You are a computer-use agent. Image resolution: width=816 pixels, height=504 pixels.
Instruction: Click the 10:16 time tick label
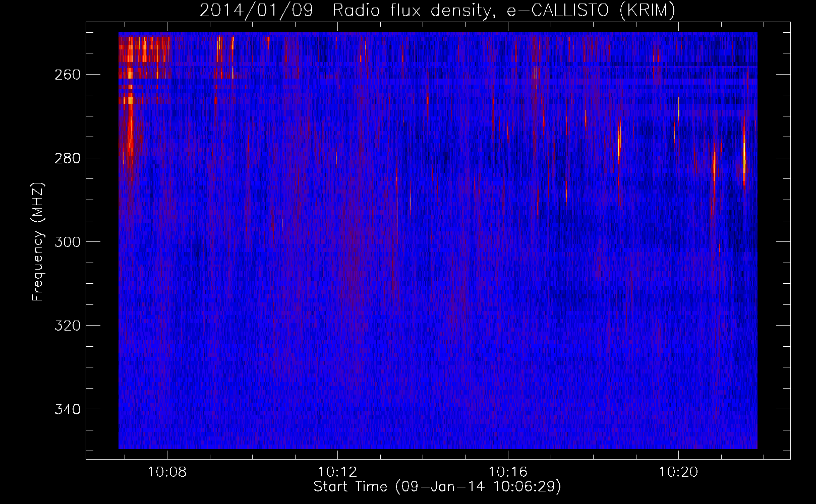click(508, 472)
